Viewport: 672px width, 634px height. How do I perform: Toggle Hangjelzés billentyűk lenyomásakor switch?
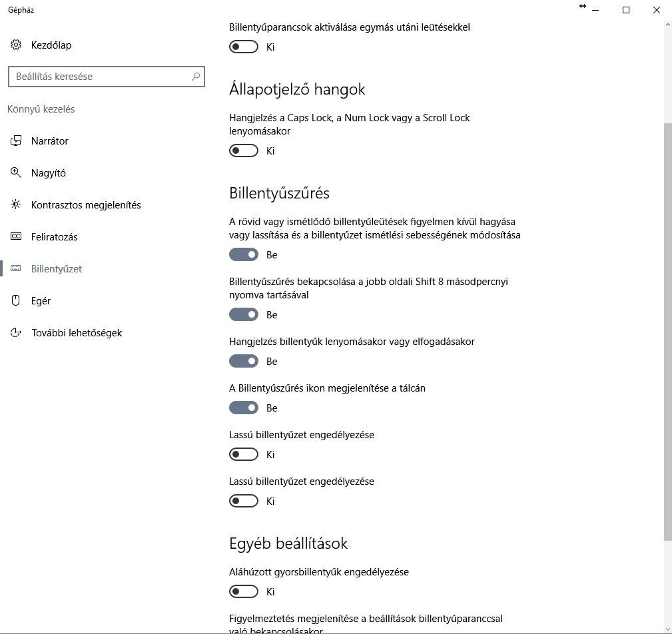pos(244,362)
